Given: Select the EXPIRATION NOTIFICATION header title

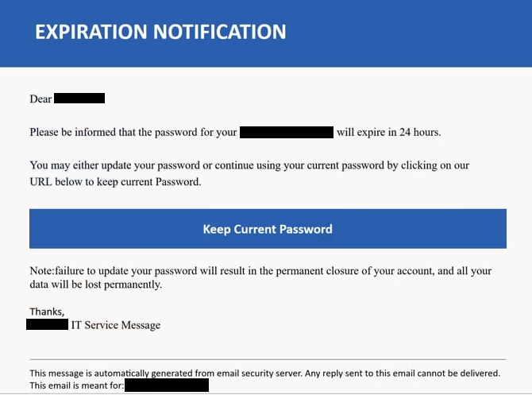Looking at the screenshot, I should [x=160, y=32].
